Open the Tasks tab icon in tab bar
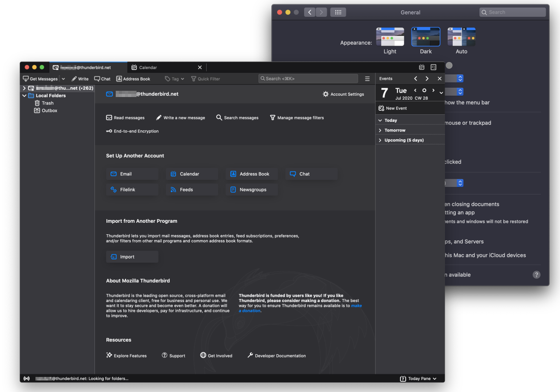The width and height of the screenshot is (560, 392). click(434, 67)
